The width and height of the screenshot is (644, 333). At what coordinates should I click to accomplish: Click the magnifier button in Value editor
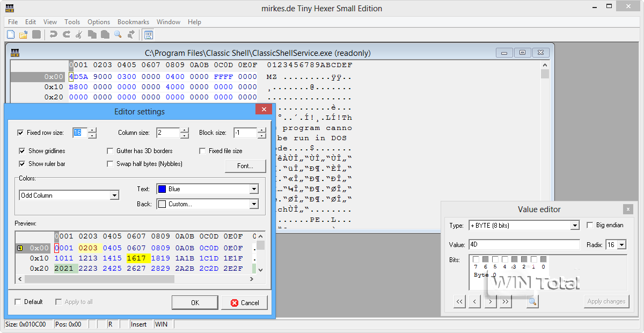point(532,302)
